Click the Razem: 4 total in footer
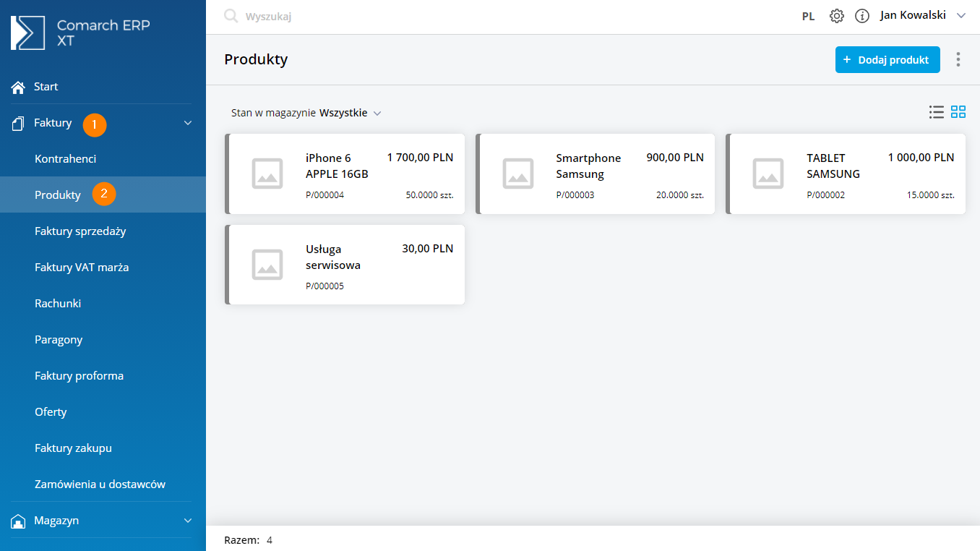980x551 pixels. click(249, 540)
